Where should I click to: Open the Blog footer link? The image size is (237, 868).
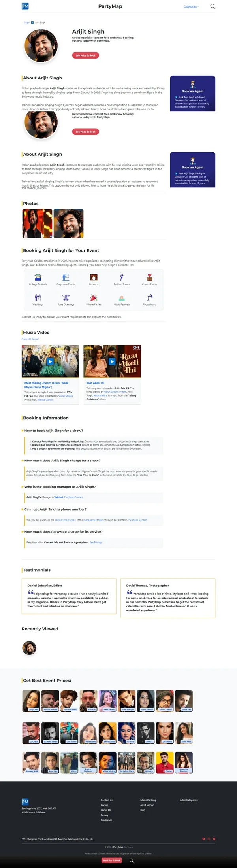143,810
